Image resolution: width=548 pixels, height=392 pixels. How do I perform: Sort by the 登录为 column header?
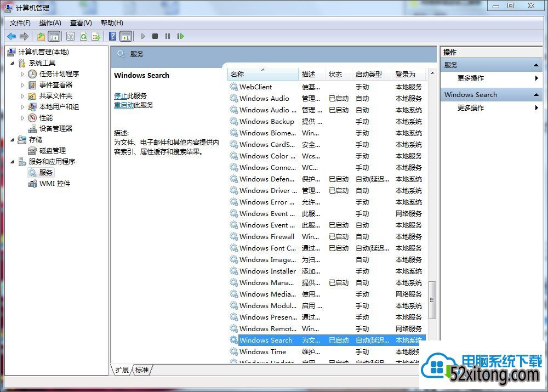click(409, 75)
